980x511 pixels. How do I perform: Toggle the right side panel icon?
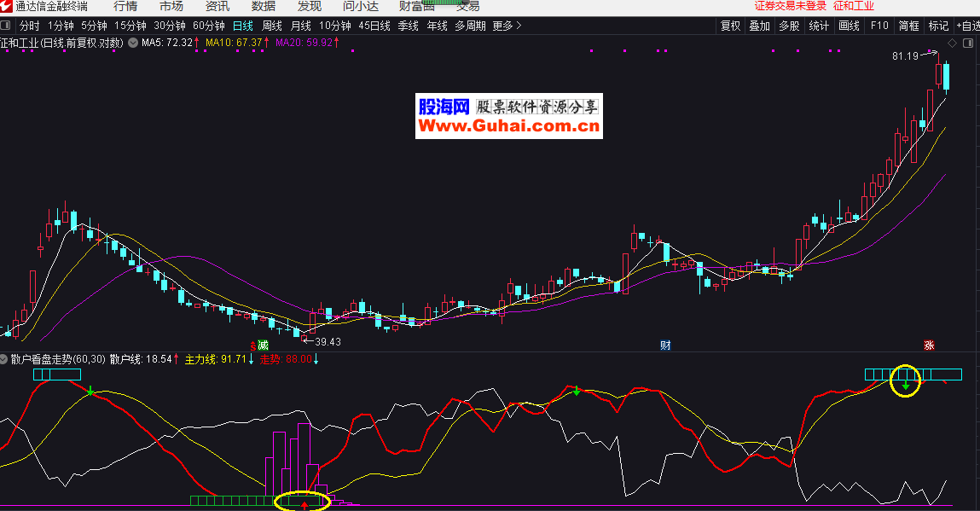(966, 43)
